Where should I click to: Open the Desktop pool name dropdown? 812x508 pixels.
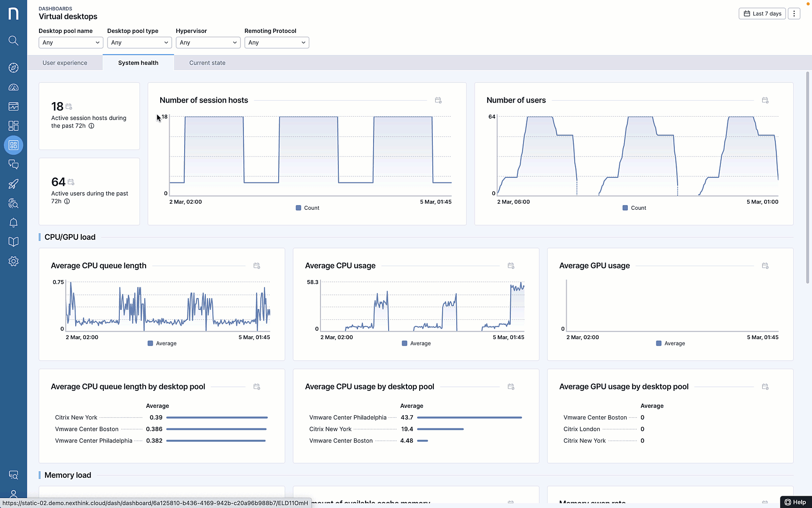click(x=70, y=42)
